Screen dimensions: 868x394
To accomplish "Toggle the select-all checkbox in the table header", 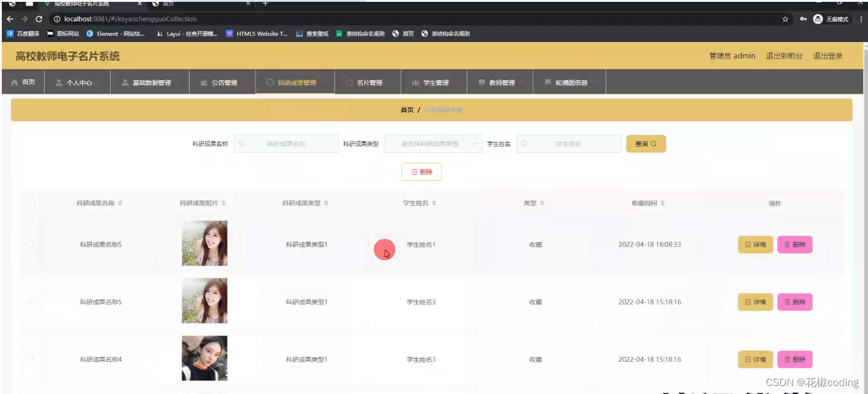I will point(32,203).
